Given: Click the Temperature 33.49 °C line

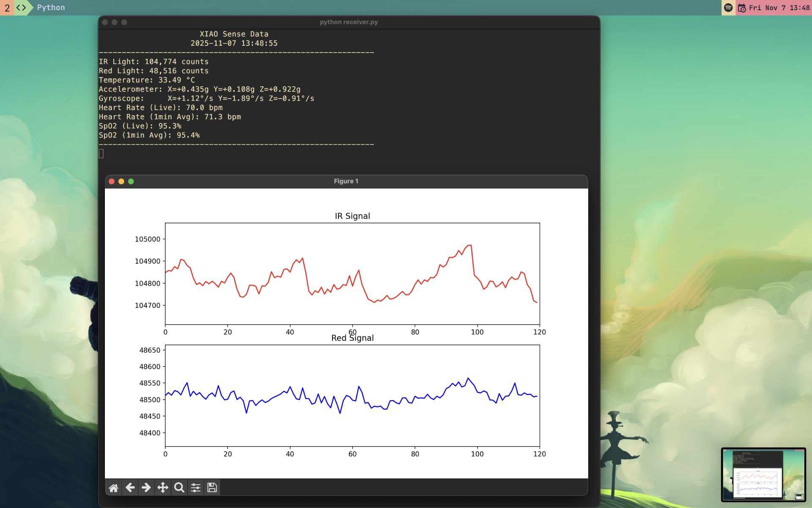Looking at the screenshot, I should [x=147, y=80].
